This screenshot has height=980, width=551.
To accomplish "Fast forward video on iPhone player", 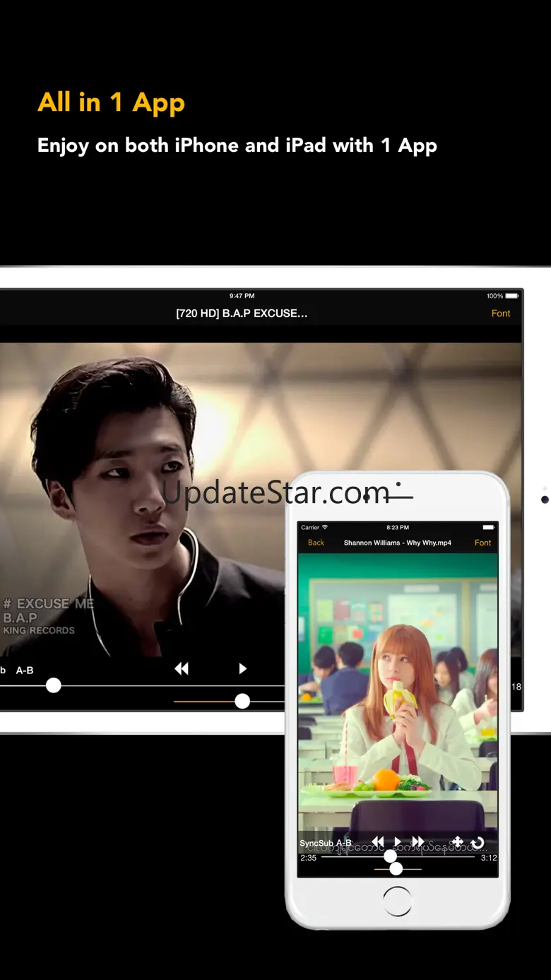I will pyautogui.click(x=417, y=842).
